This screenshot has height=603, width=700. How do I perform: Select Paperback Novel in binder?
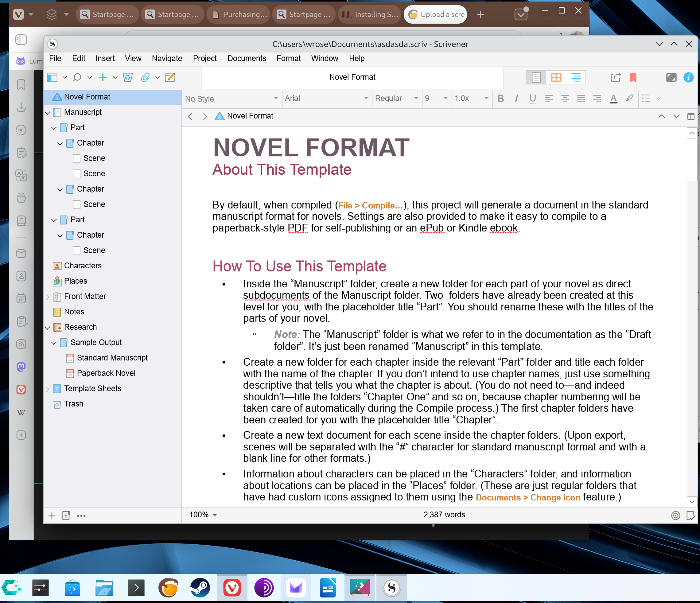click(106, 373)
